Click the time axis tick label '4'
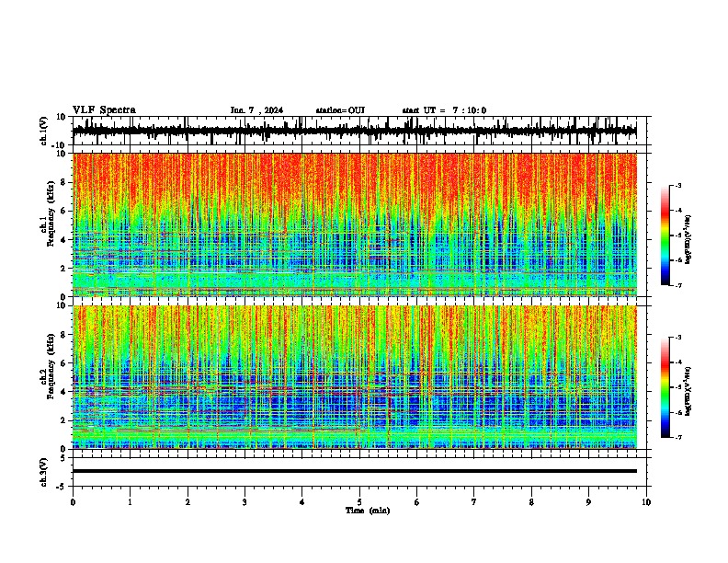The image size is (728, 563). pos(302,502)
